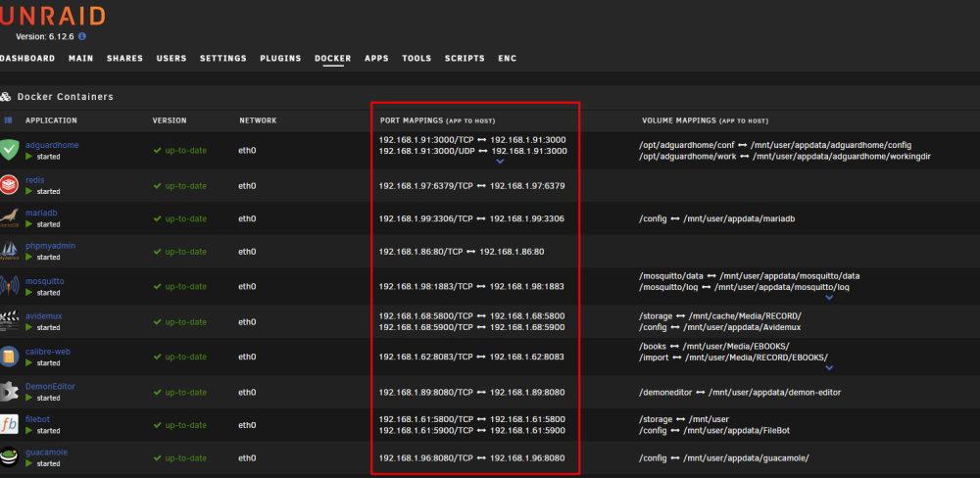Viewport: 980px width, 478px height.
Task: Open the avidemux container link
Action: (x=44, y=316)
